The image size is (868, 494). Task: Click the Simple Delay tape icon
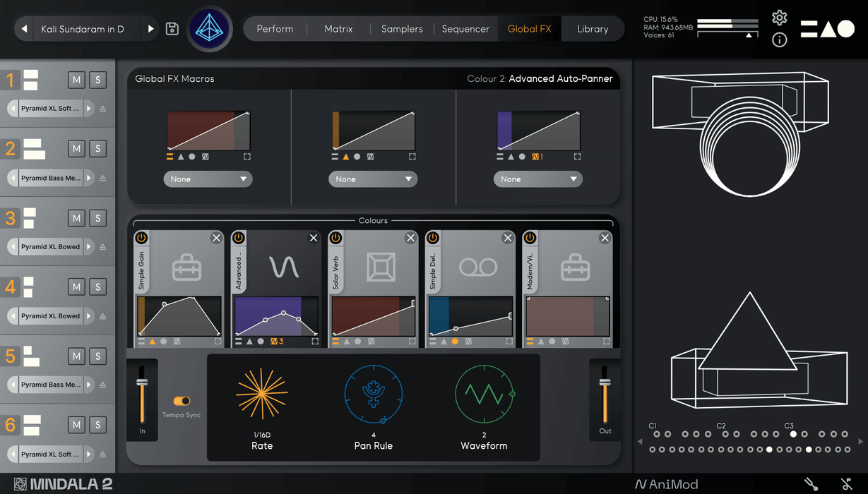click(x=478, y=267)
